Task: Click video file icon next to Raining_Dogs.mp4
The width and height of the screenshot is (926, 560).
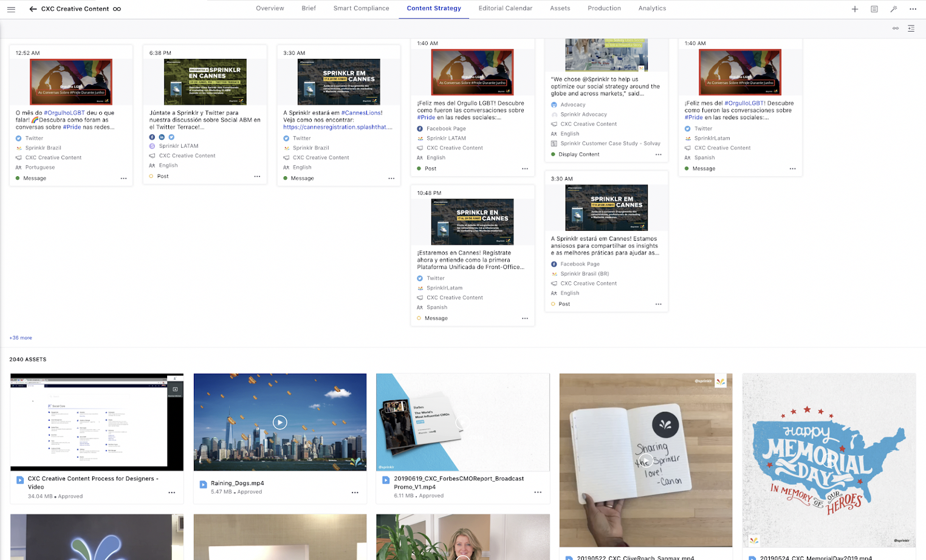Action: click(x=204, y=484)
